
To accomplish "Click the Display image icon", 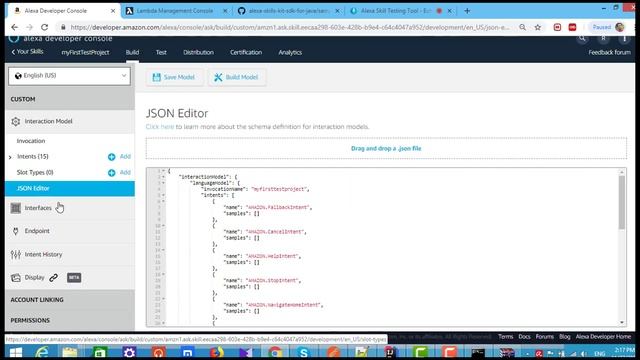I will 16,278.
